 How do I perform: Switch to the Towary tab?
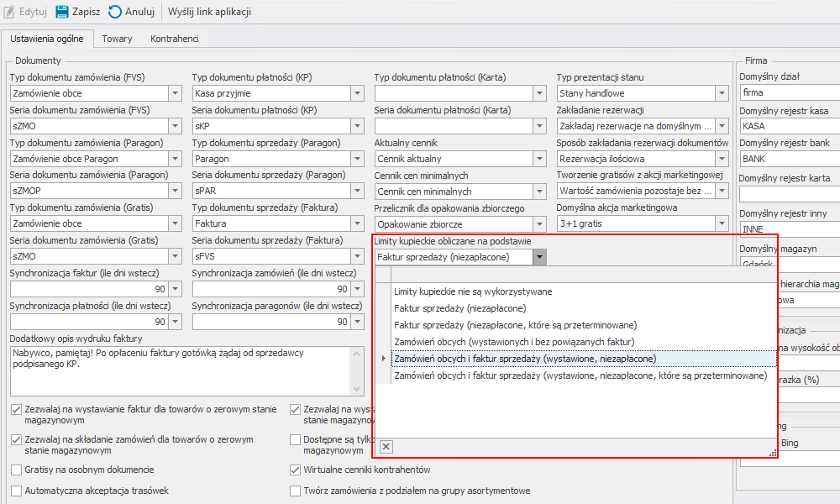pos(117,39)
